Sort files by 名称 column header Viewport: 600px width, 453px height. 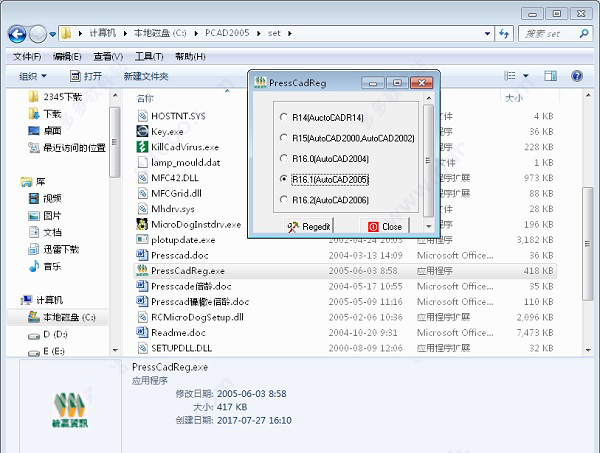(x=145, y=98)
